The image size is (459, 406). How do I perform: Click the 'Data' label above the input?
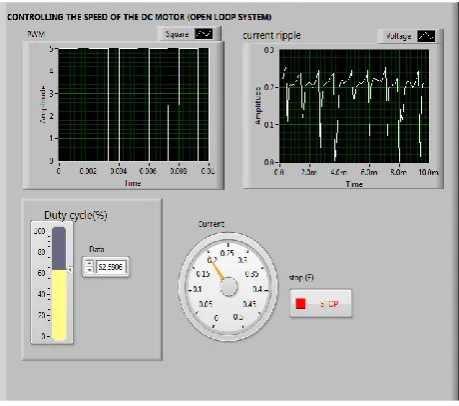(97, 249)
